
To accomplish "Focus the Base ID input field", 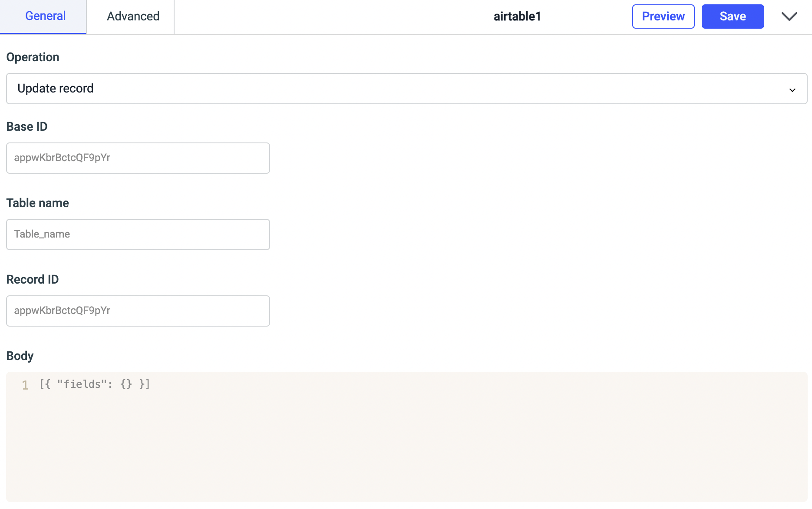I will click(x=138, y=158).
